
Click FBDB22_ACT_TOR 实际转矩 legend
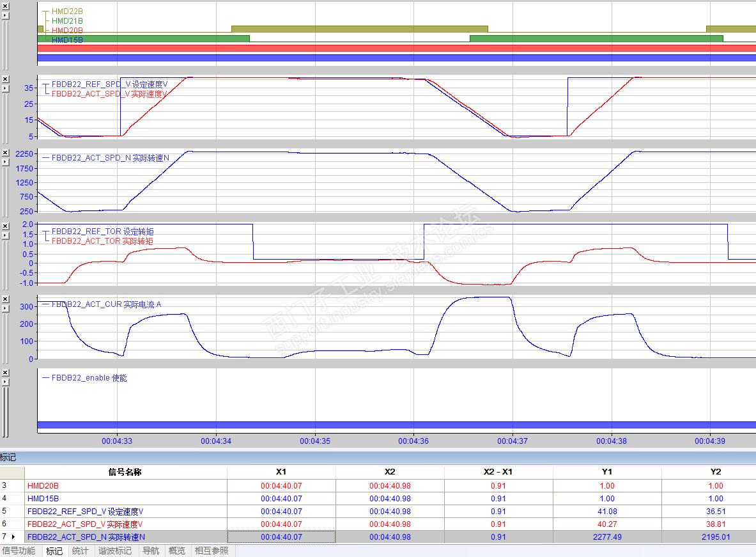pos(102,241)
